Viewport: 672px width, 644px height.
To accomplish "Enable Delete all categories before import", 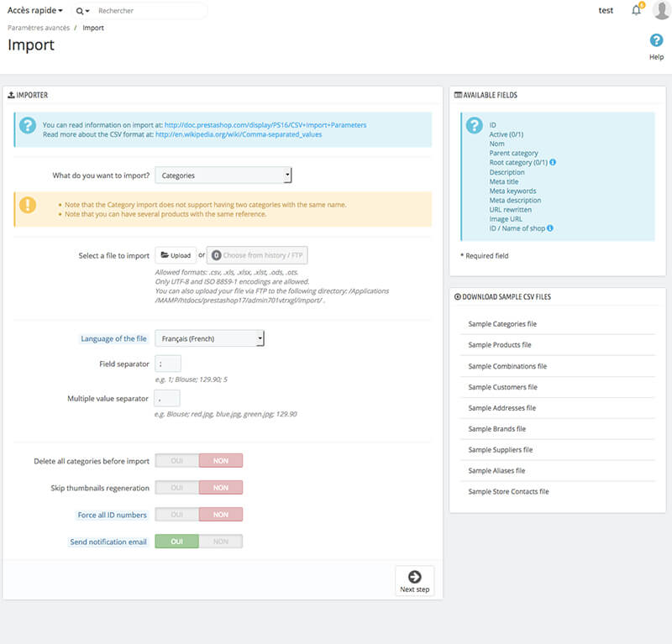I will click(x=177, y=461).
